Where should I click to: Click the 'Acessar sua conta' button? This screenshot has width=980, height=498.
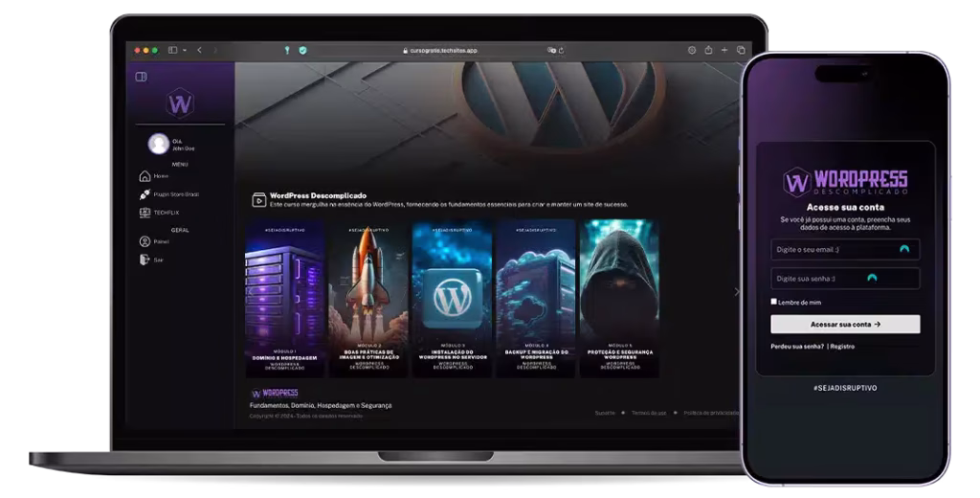coord(845,325)
